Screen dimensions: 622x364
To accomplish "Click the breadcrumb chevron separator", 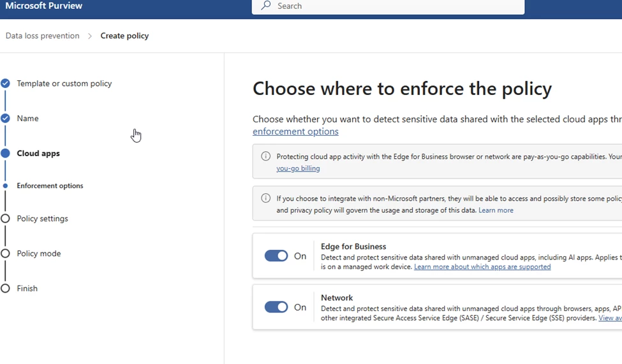I will click(x=90, y=36).
